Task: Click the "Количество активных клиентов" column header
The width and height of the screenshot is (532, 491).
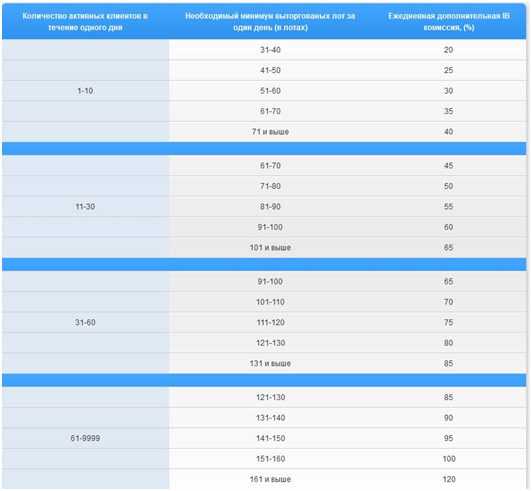Action: pos(85,22)
